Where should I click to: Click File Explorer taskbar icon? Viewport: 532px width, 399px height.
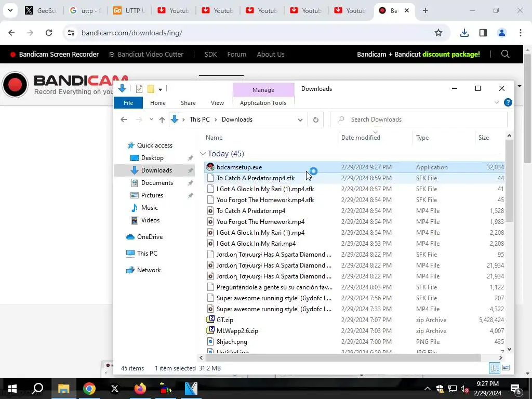click(63, 389)
